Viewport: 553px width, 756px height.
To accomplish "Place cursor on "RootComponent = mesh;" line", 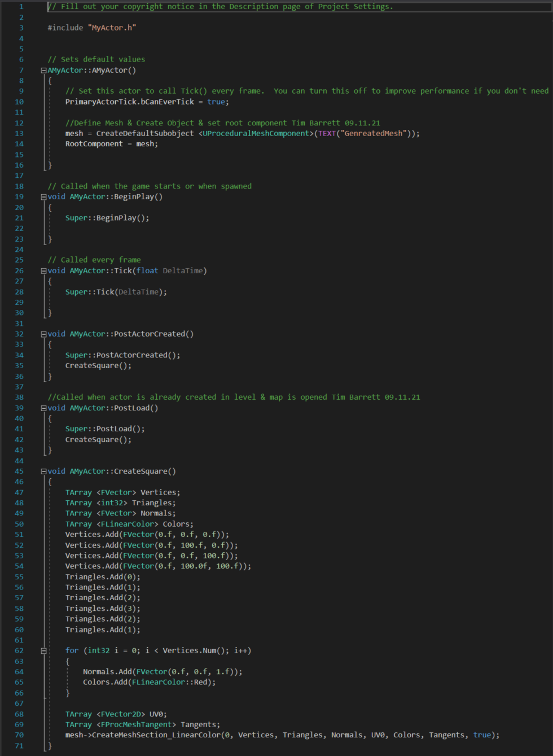I will 111,144.
